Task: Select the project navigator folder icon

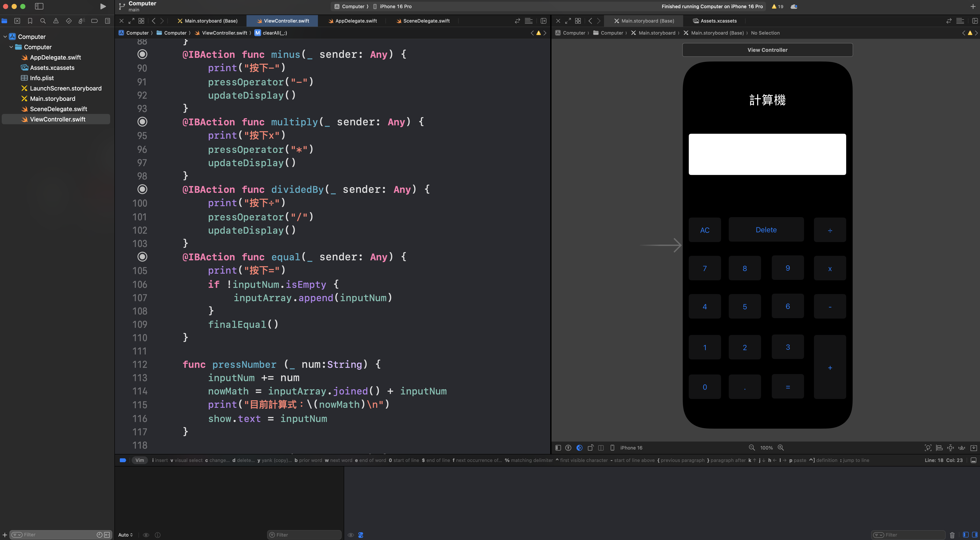Action: tap(4, 21)
